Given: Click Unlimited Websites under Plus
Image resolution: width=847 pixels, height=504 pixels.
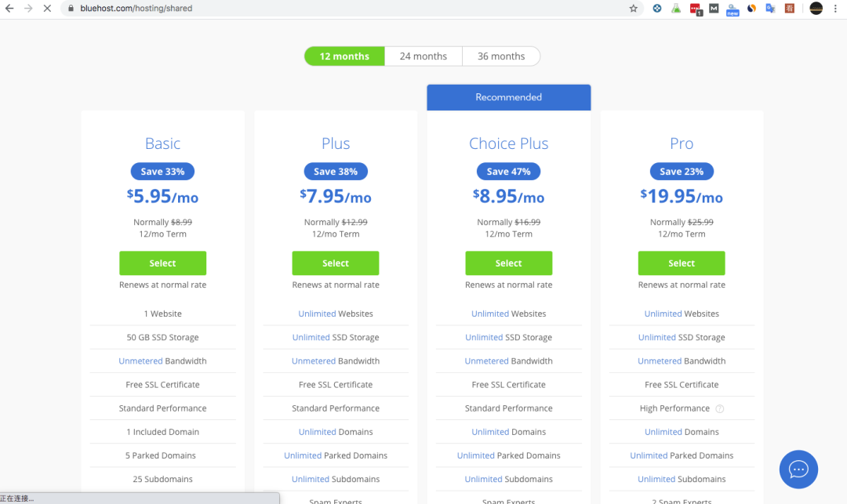Looking at the screenshot, I should pos(336,314).
